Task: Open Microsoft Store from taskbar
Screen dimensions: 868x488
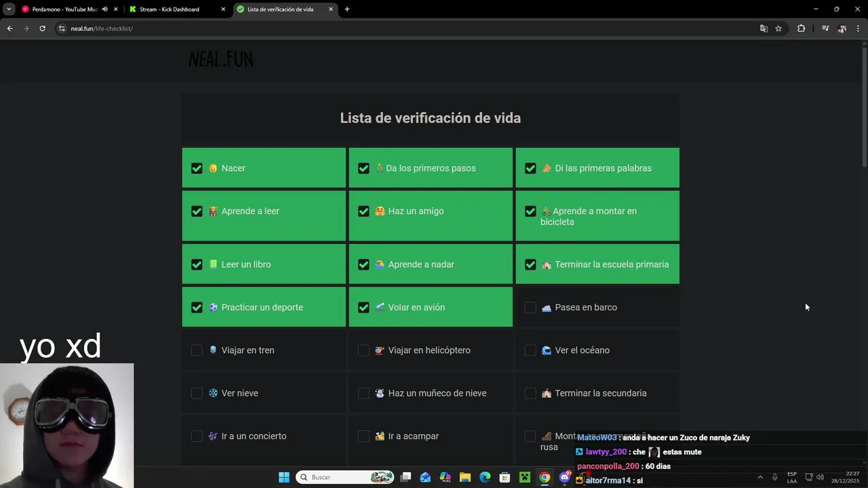Action: click(505, 477)
